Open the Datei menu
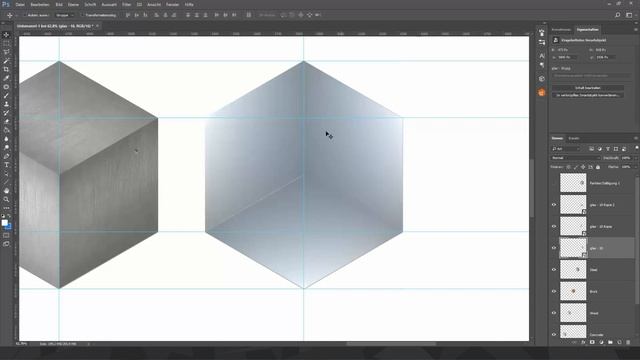The width and height of the screenshot is (640, 360). (x=20, y=4)
